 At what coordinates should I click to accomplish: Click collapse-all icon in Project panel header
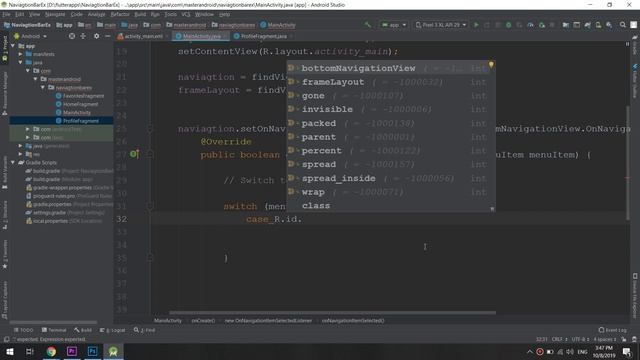(x=83, y=36)
